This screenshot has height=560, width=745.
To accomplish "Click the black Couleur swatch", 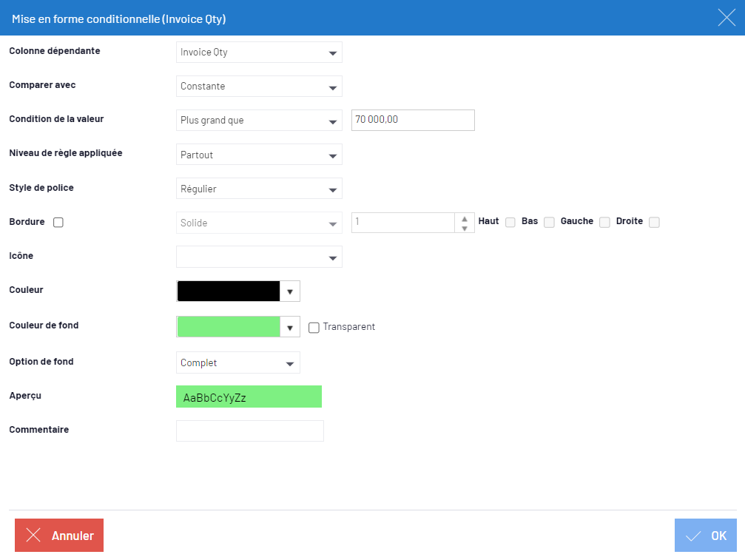I will (x=229, y=291).
